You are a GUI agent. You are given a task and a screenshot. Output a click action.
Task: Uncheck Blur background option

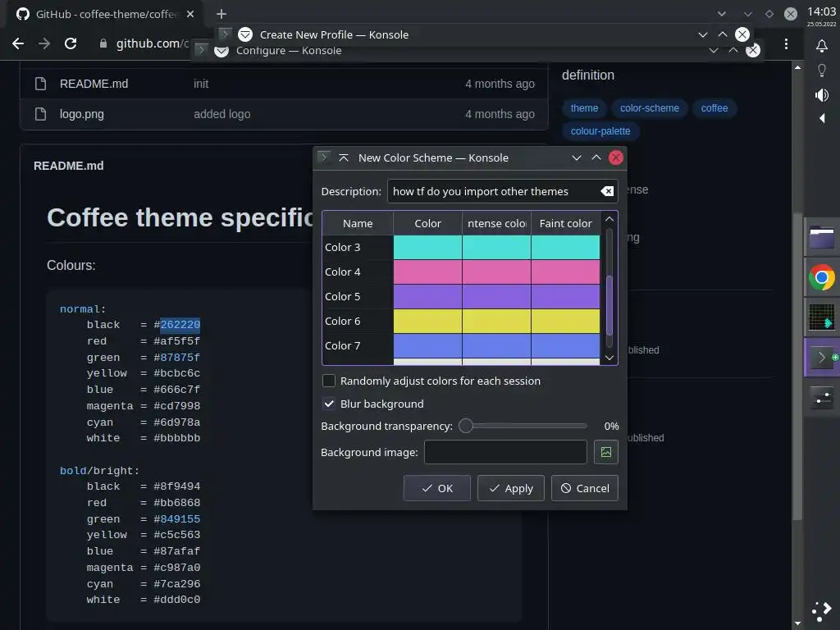click(329, 404)
